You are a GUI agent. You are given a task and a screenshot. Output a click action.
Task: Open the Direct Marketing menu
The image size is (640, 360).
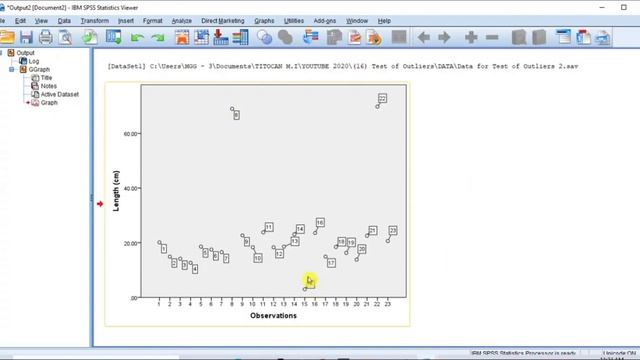point(223,21)
